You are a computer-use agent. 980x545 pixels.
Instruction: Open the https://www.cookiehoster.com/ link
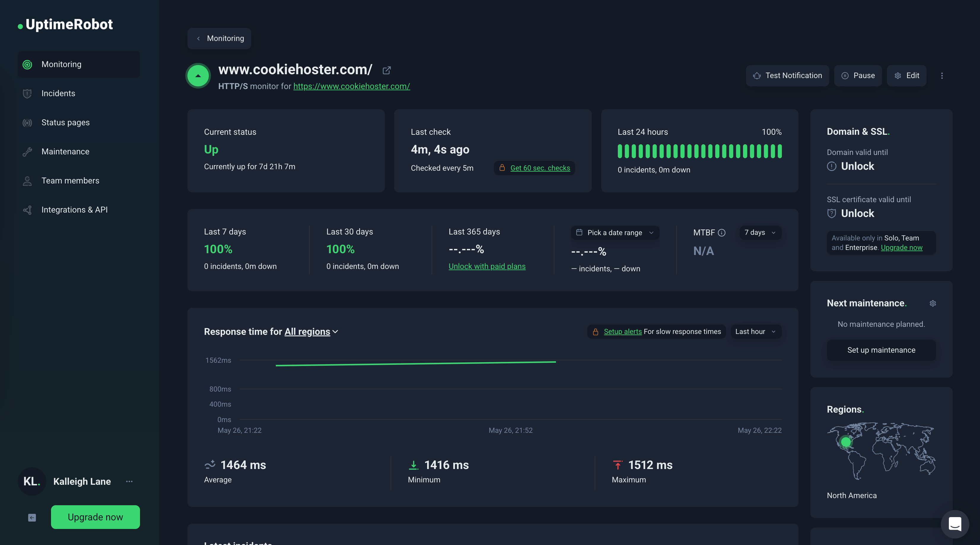click(351, 86)
